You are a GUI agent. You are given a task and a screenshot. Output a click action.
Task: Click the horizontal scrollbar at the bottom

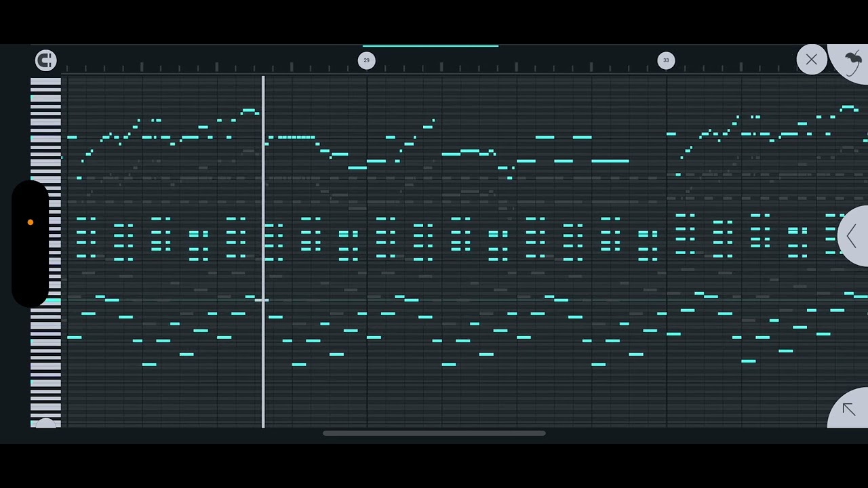[434, 433]
